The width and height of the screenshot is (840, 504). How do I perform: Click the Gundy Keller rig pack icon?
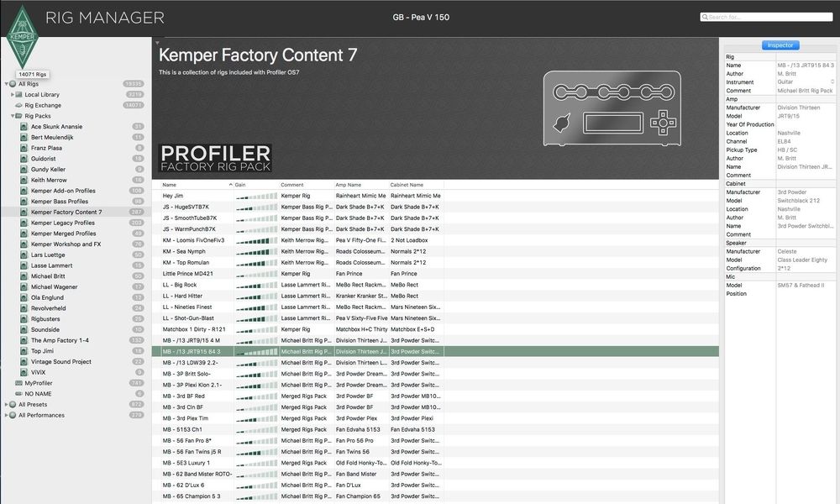[24, 170]
